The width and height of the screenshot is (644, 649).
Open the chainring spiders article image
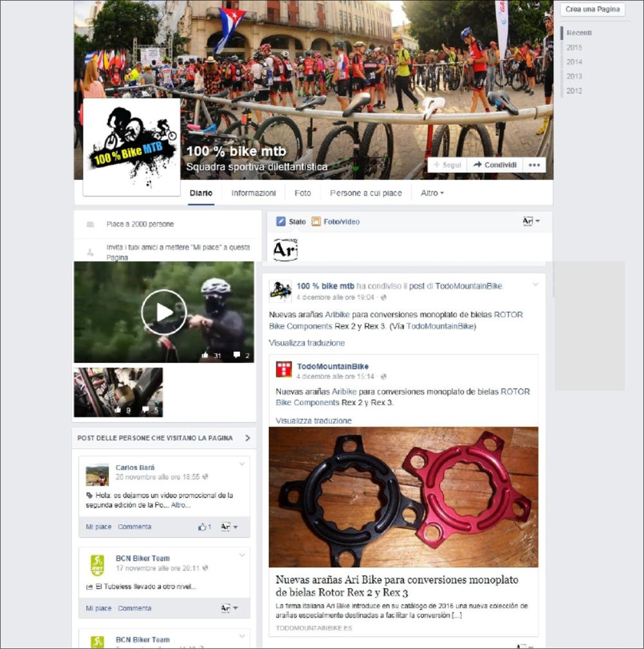click(x=403, y=497)
